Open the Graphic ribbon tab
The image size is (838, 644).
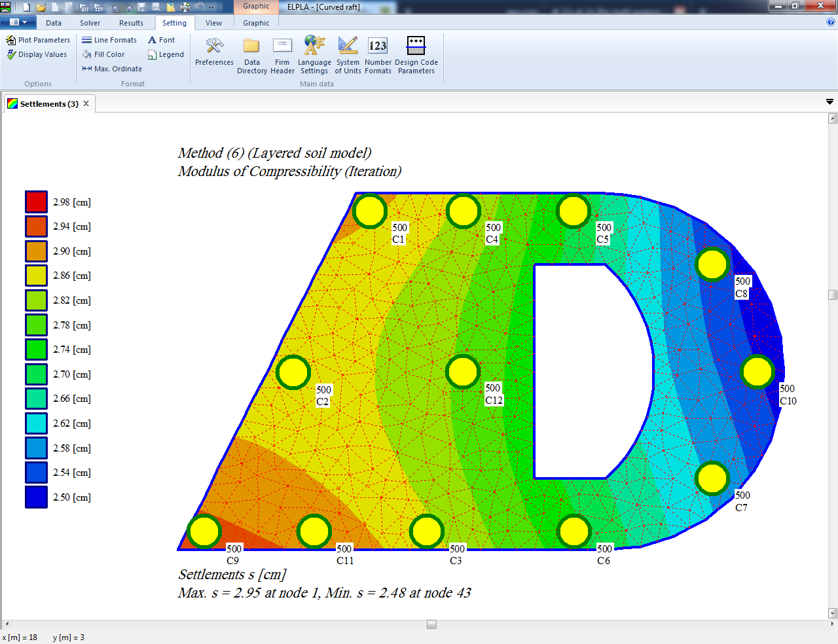click(256, 23)
